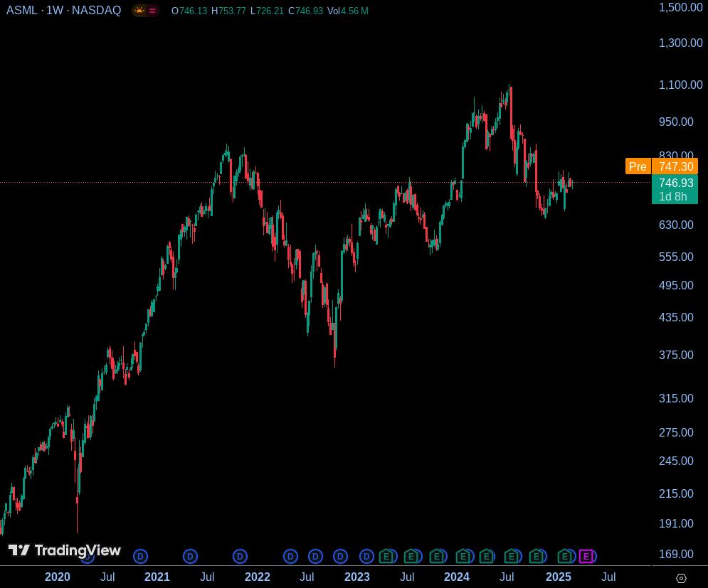The height and width of the screenshot is (588, 708).
Task: Click the TradingView logo link
Action: point(65,550)
